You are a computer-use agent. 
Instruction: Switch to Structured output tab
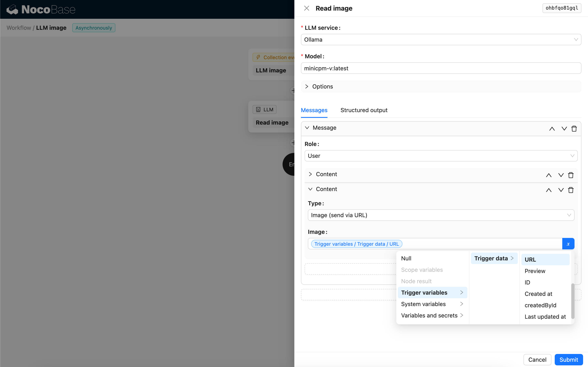364,110
